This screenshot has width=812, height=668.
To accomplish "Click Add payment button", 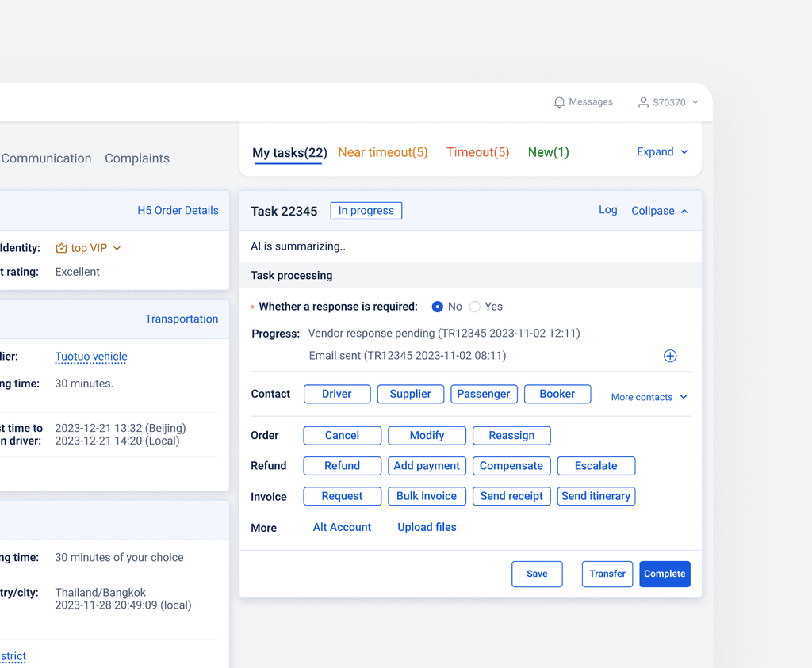I will [x=427, y=466].
